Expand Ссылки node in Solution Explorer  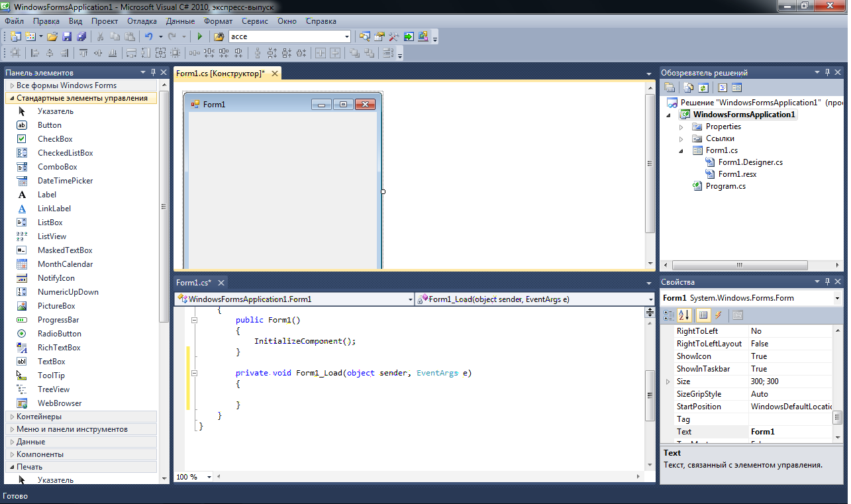(x=681, y=138)
